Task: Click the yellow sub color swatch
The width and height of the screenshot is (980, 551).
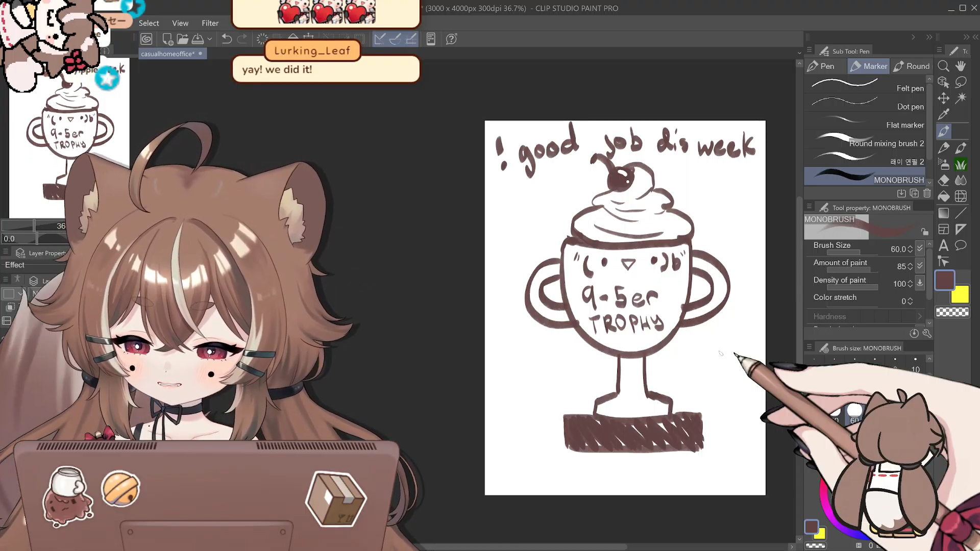Action: (x=960, y=294)
